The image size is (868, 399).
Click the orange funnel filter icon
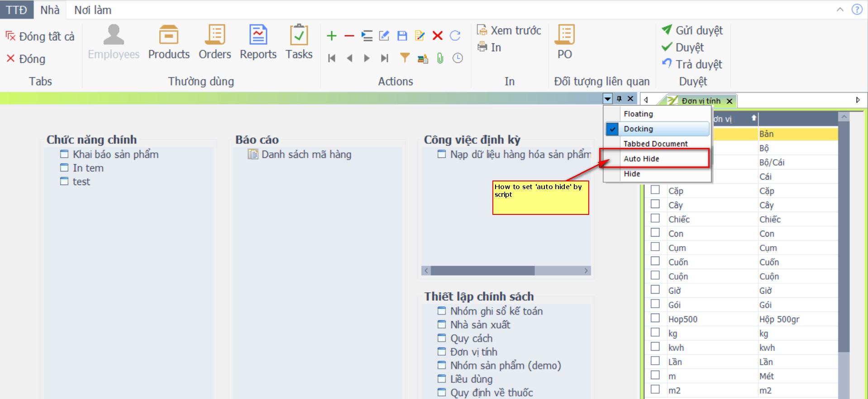pos(405,58)
